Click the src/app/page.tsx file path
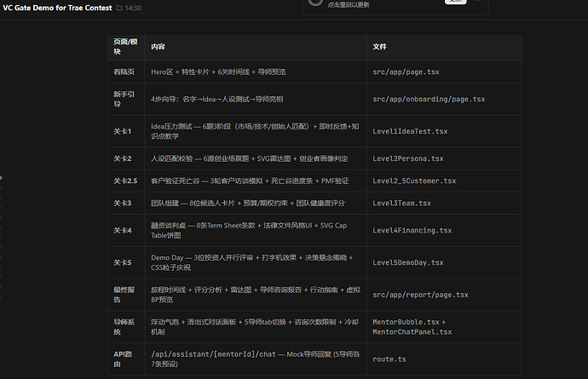This screenshot has width=588, height=379. (406, 72)
